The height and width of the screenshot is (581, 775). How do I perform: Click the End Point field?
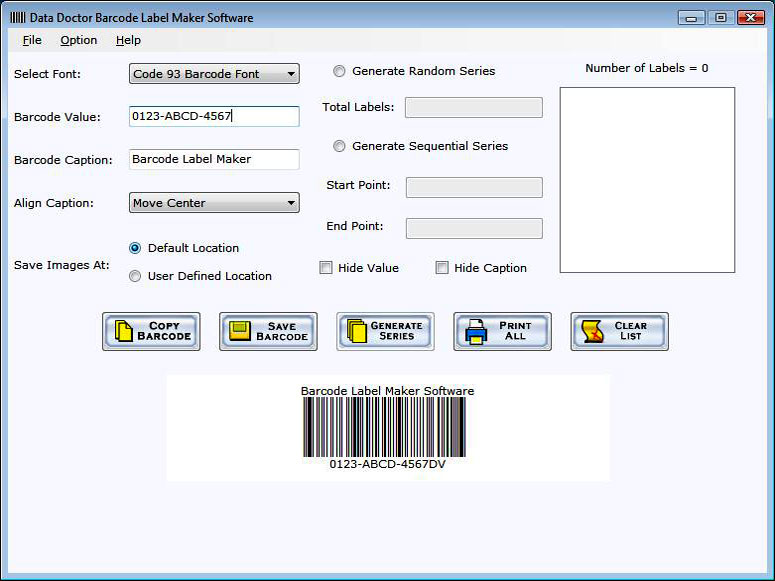pyautogui.click(x=474, y=228)
